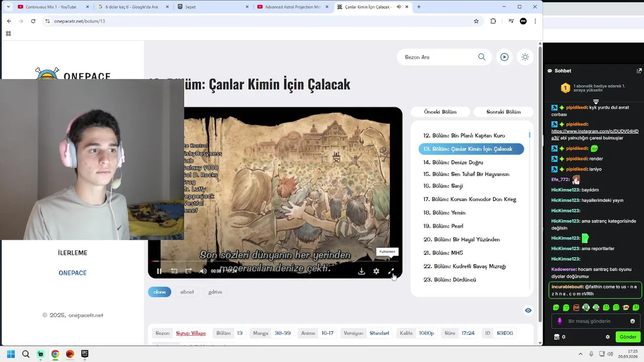The height and width of the screenshot is (362, 644).
Task: Open 17. Bölüm: Korsan Komodor Don Krieg
Action: 470,199
